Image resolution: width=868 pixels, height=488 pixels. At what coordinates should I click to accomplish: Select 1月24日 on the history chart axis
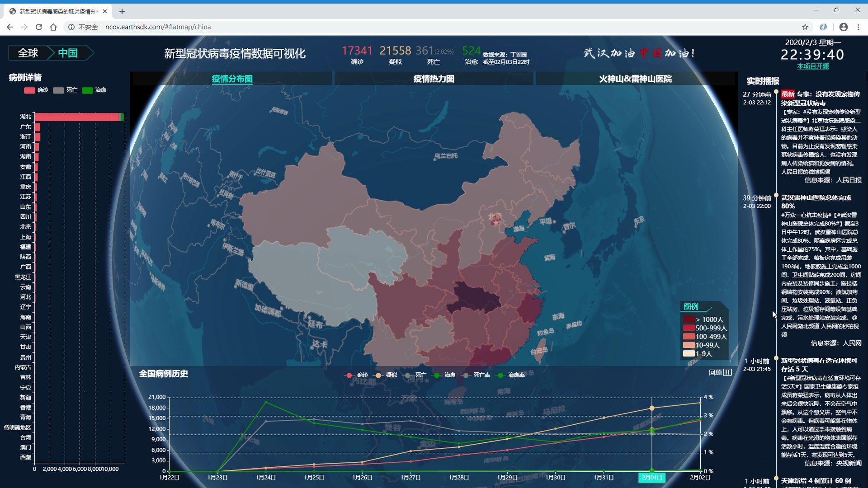[x=265, y=478]
